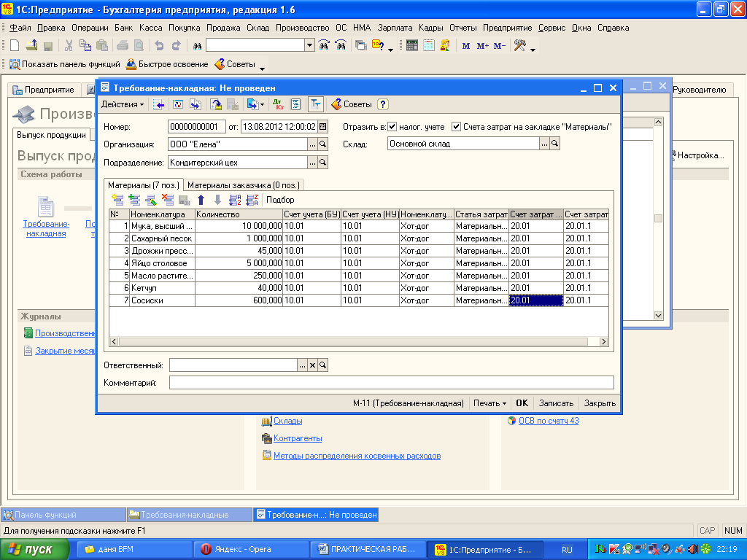Select the Материалы (7 поз.) tab
The height and width of the screenshot is (560, 747).
144,185
